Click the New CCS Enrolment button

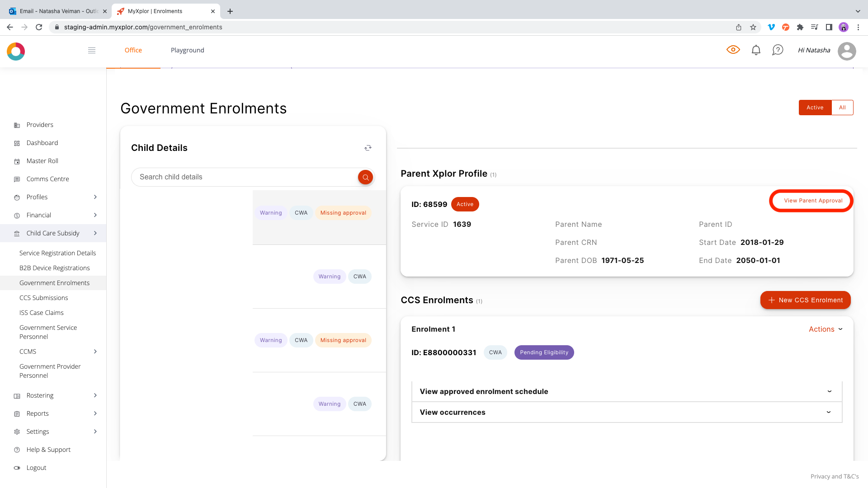(x=805, y=300)
